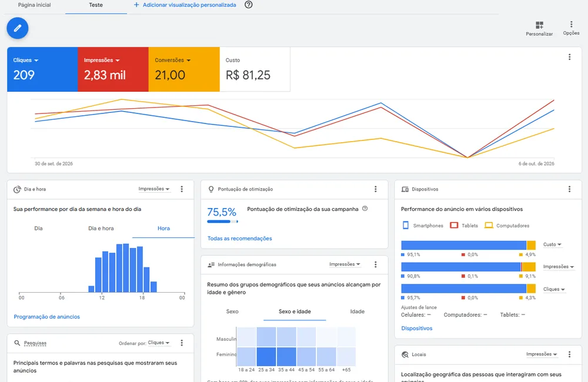The width and height of the screenshot is (588, 382).
Task: Open overview chart card three-dot menu
Action: tap(569, 57)
